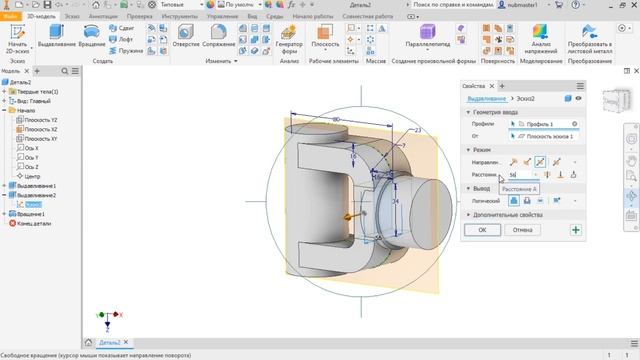The image size is (640, 360).
Task: Select the highlighted symmetric direction option
Action: point(540,162)
